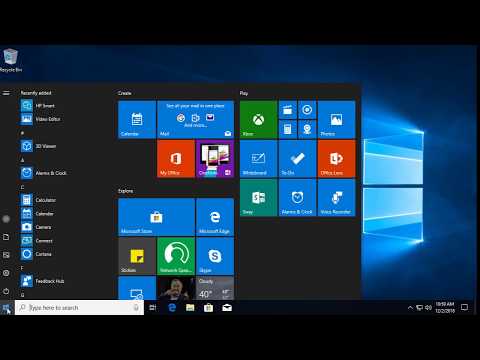Screen dimensions: 480x360
Task: Open Mail from the taskbar
Action: (227, 308)
